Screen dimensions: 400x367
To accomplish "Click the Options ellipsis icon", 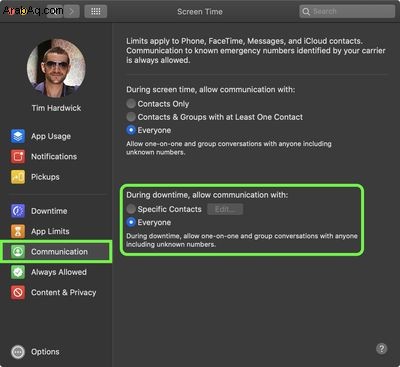I will pyautogui.click(x=18, y=352).
